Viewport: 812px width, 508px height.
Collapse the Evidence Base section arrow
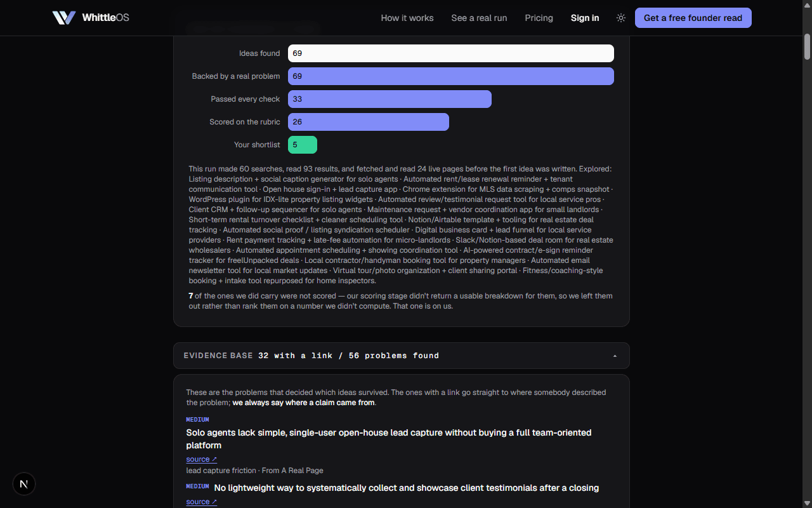(615, 356)
